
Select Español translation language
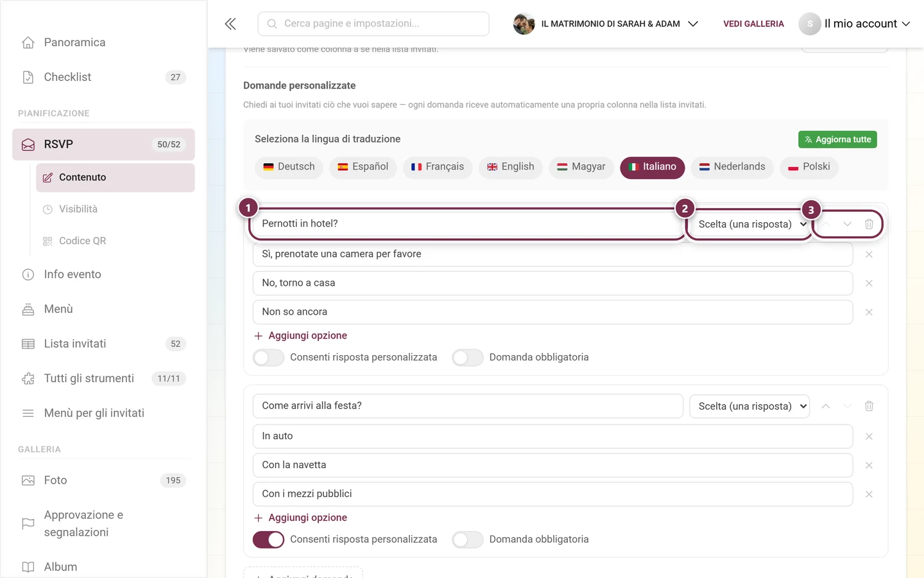point(363,167)
